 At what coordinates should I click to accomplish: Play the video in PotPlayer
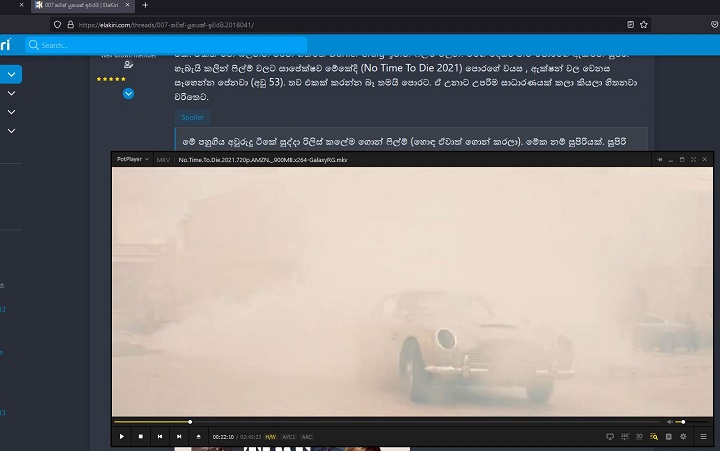pos(122,437)
